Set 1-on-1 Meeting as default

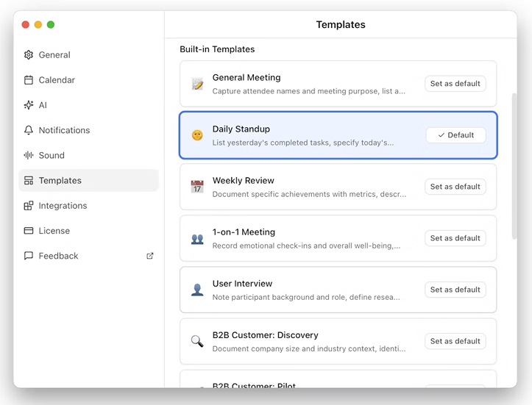455,238
